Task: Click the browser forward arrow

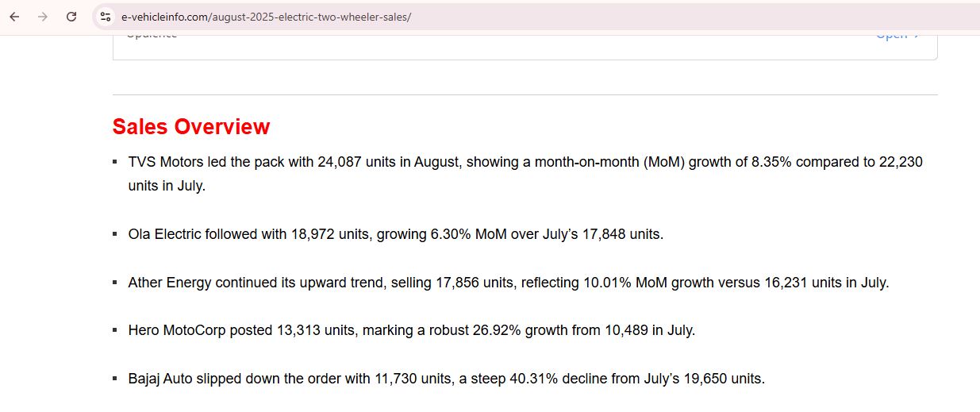Action: click(x=43, y=17)
